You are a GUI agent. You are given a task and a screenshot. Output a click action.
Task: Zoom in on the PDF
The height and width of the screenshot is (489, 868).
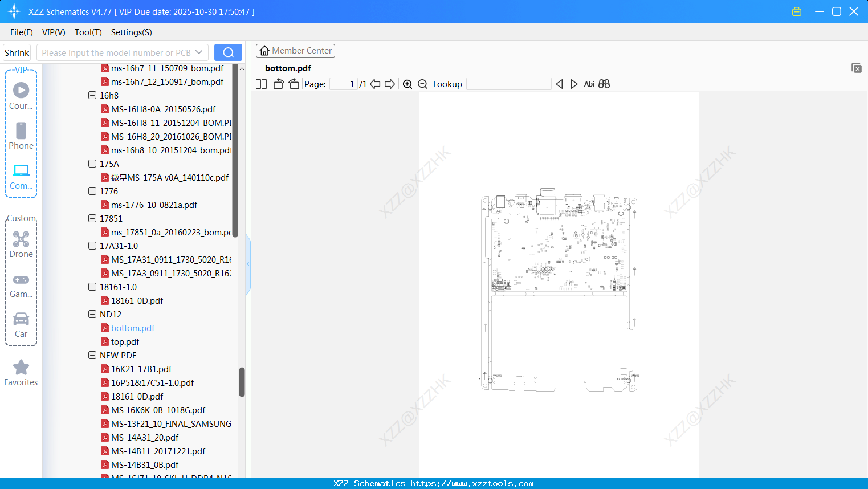pos(407,84)
